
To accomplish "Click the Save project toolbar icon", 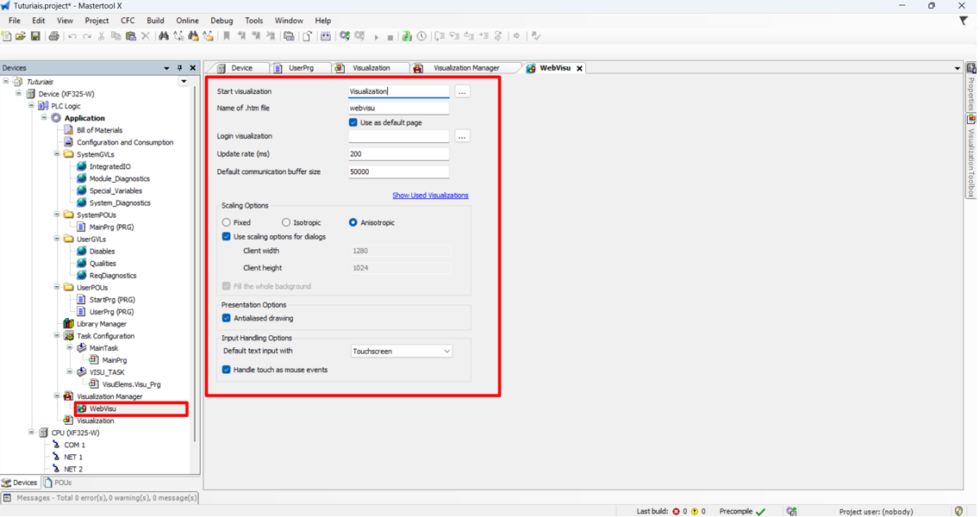I will pos(35,36).
